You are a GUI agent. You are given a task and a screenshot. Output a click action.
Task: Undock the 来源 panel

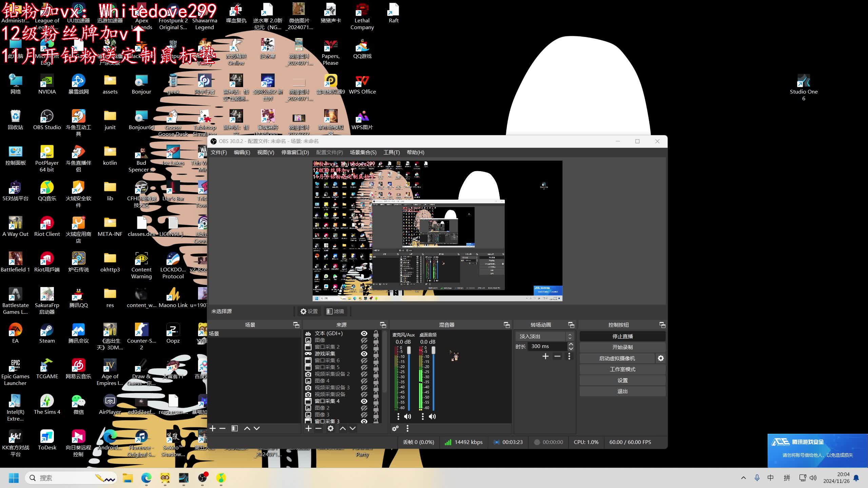(x=383, y=325)
